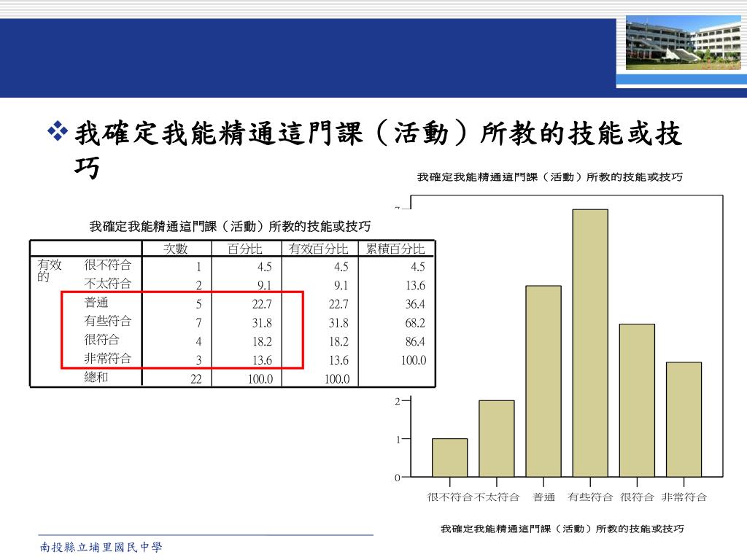Viewport: 747px width, 560px height.
Task: Click the chart title above the bar chart
Action: click(550, 177)
